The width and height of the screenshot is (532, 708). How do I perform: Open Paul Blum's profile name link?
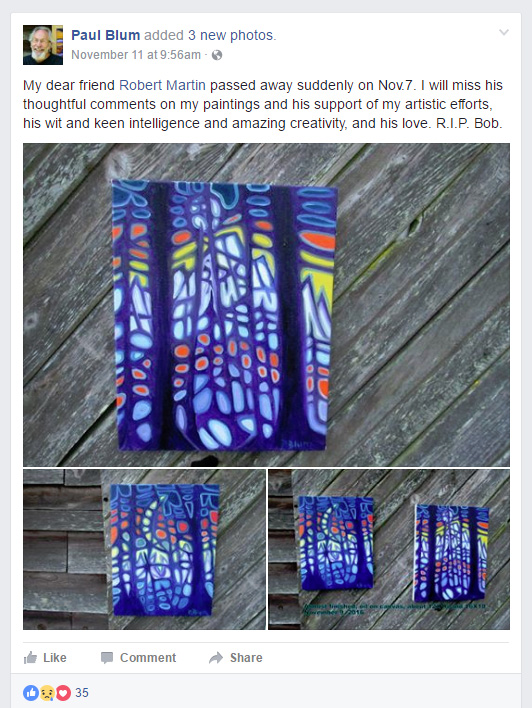click(106, 35)
